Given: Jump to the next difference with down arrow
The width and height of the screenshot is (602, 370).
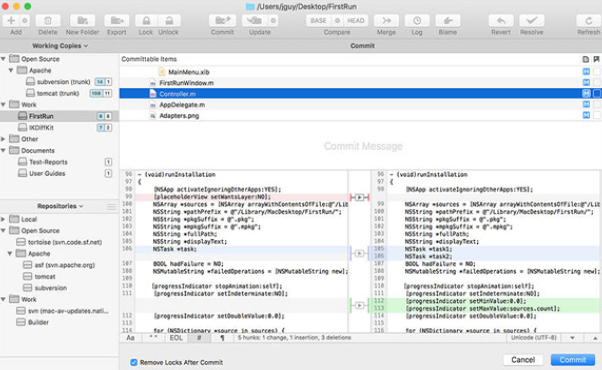Looking at the screenshot, I should pos(572,338).
